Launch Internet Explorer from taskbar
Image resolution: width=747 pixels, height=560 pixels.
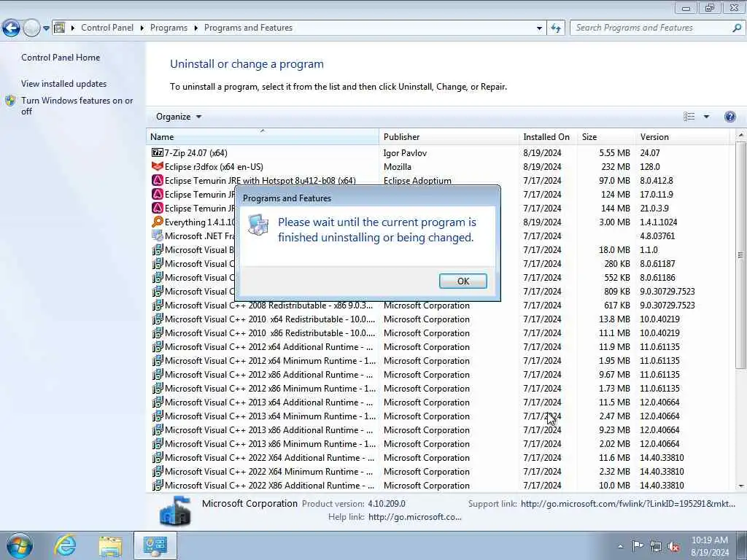(x=65, y=545)
